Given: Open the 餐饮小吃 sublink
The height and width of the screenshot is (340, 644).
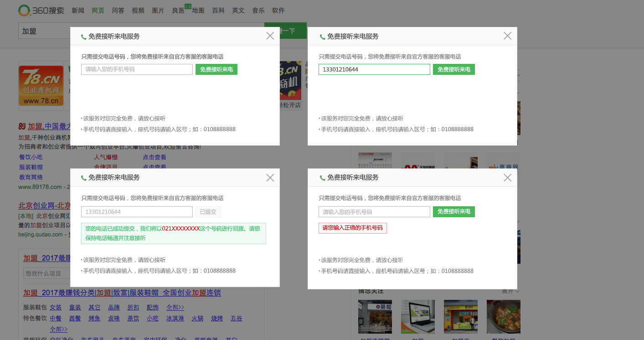Looking at the screenshot, I should pos(31,157).
